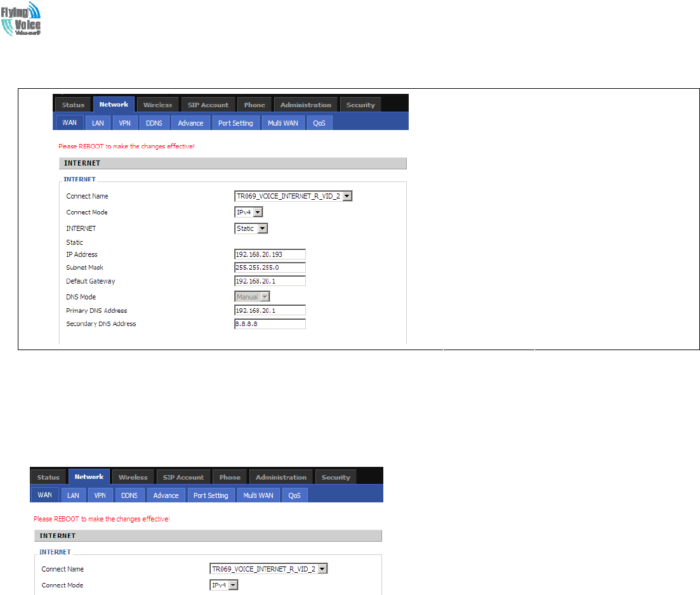Click the gray INTERNET header in lower screenshot
This screenshot has width=700, height=595.
pos(208,535)
